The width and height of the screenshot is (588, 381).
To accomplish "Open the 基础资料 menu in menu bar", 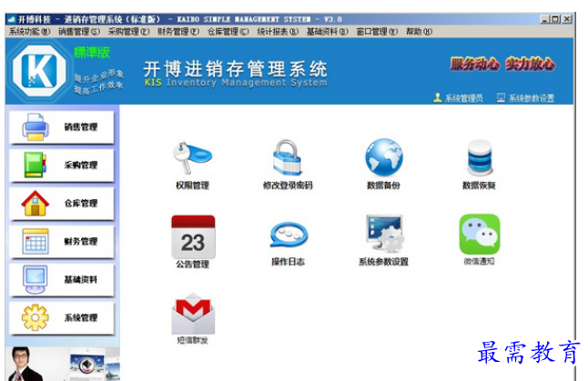I will (328, 32).
